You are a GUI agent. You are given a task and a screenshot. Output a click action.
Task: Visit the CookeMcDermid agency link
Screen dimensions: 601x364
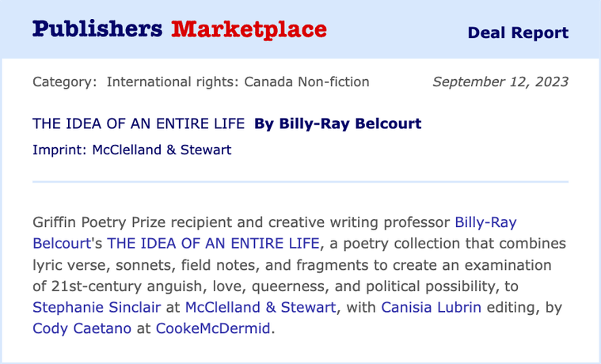213,328
